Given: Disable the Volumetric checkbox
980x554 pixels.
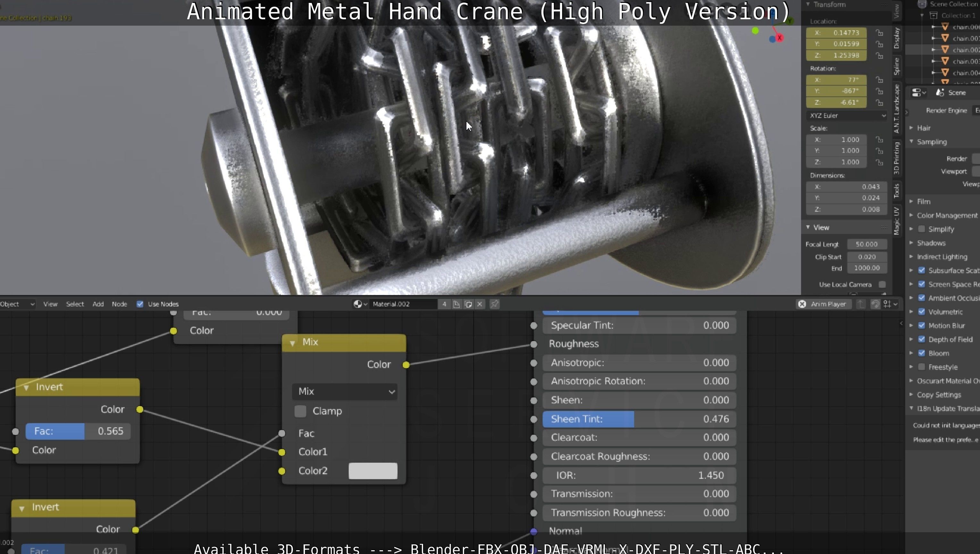Looking at the screenshot, I should pos(921,312).
